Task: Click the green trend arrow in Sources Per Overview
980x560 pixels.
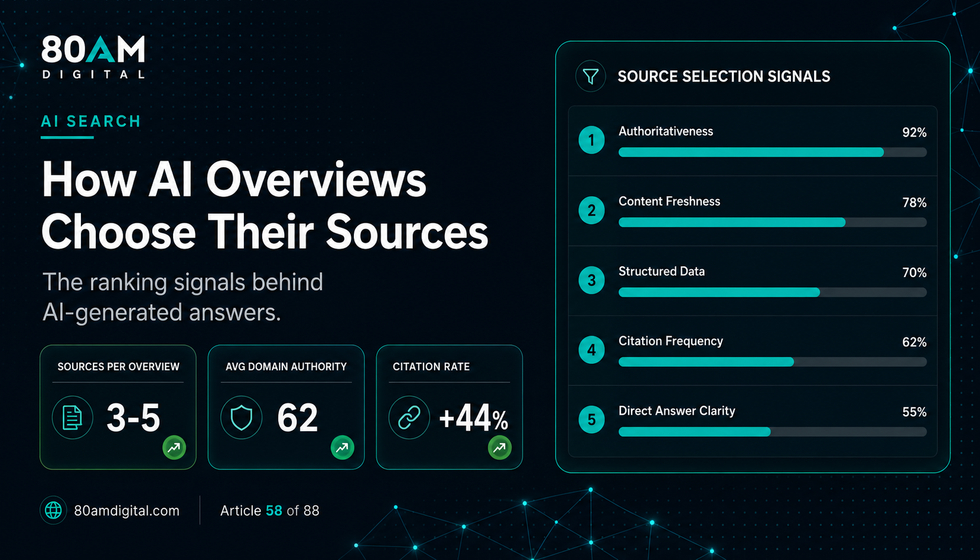Action: [174, 448]
